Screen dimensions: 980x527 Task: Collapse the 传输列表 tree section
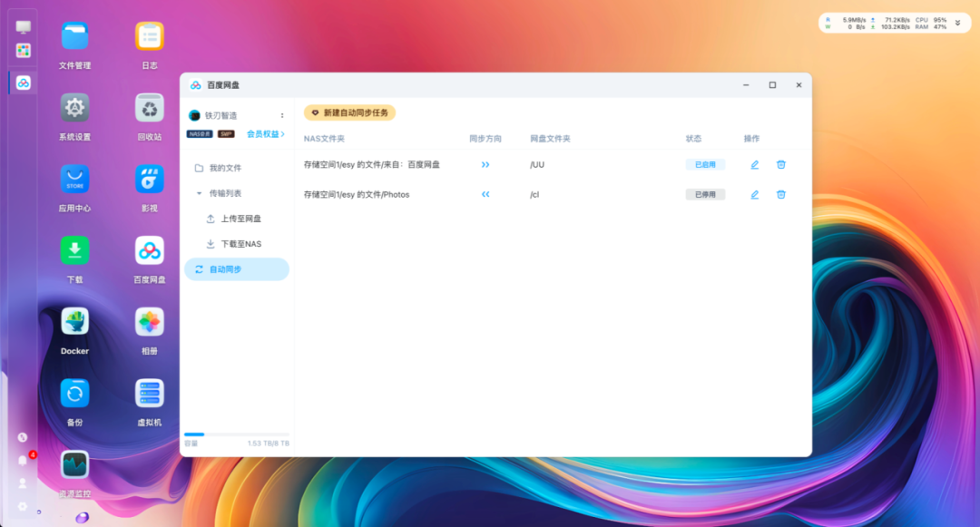[x=199, y=193]
